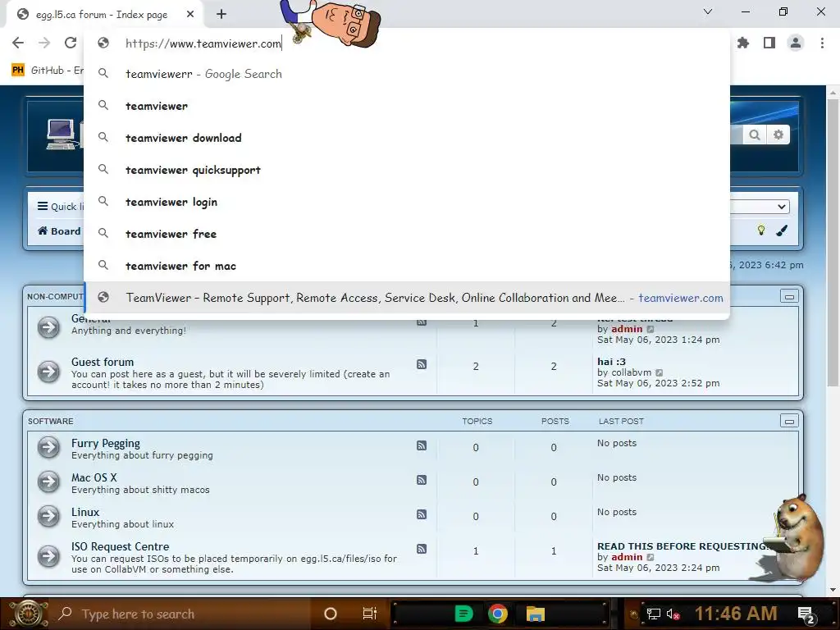The width and height of the screenshot is (840, 630).
Task: Click the Mac OS X forum arrow icon
Action: (48, 482)
